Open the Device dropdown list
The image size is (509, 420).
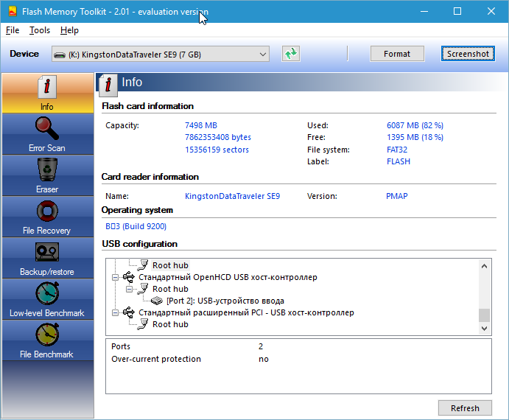click(263, 55)
